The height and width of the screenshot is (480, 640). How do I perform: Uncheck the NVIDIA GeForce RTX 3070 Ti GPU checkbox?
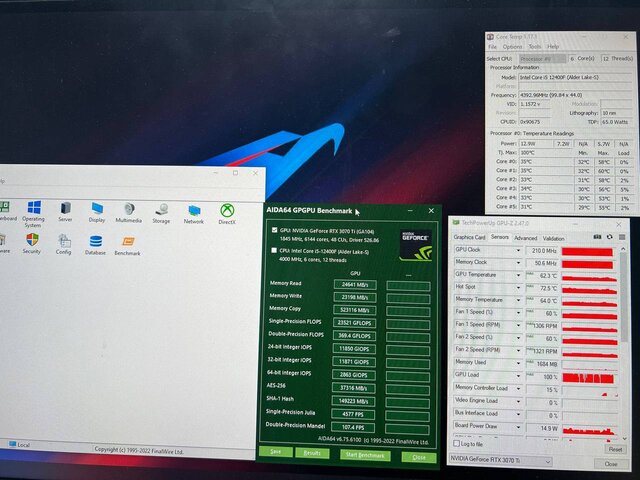pos(275,229)
